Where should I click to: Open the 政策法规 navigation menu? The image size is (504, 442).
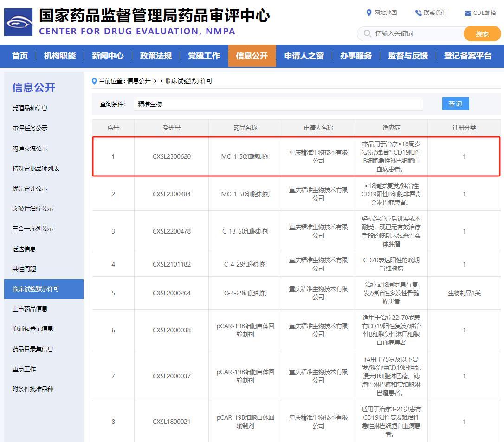(156, 56)
